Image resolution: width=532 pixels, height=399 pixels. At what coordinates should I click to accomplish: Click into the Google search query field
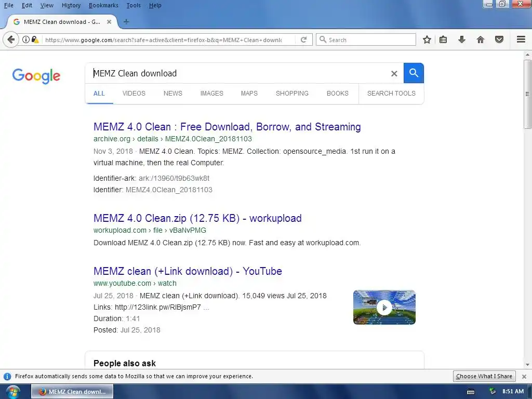[237, 73]
